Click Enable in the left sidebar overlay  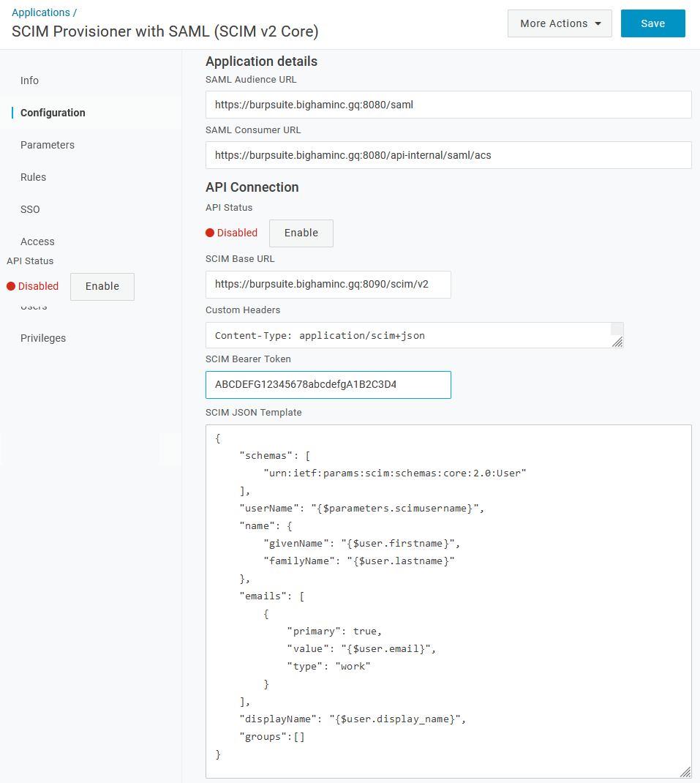[102, 287]
